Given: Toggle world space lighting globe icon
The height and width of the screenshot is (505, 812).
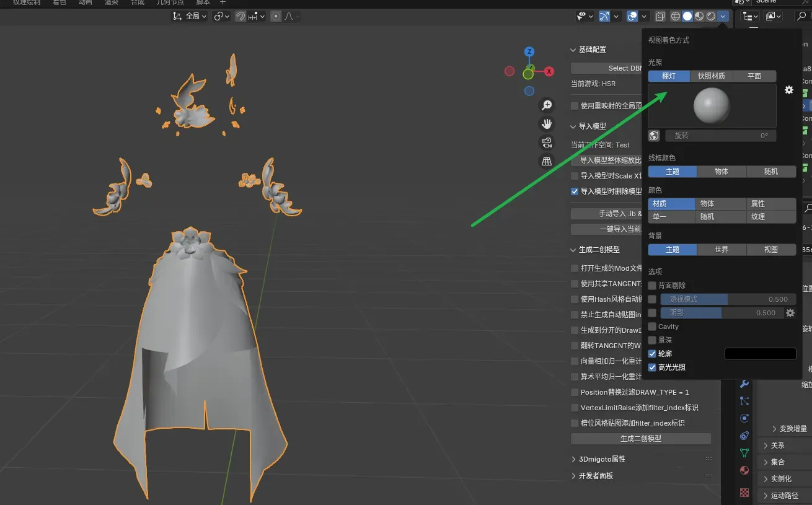Looking at the screenshot, I should tap(654, 136).
